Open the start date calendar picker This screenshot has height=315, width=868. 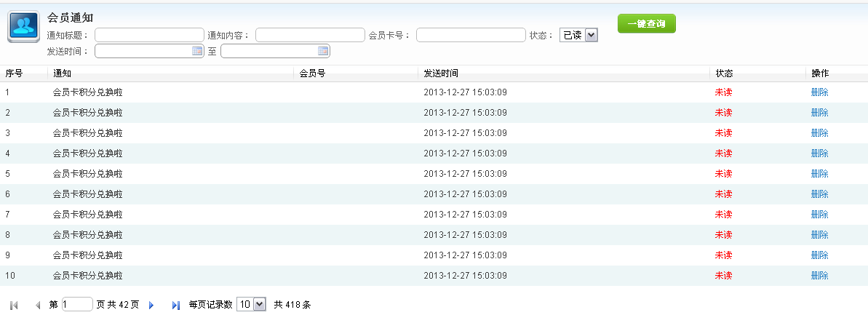click(x=197, y=51)
